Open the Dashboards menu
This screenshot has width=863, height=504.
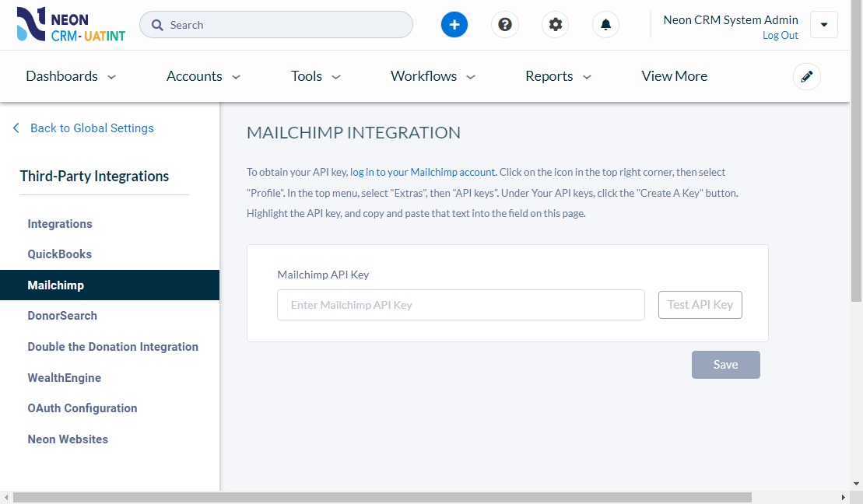(61, 76)
